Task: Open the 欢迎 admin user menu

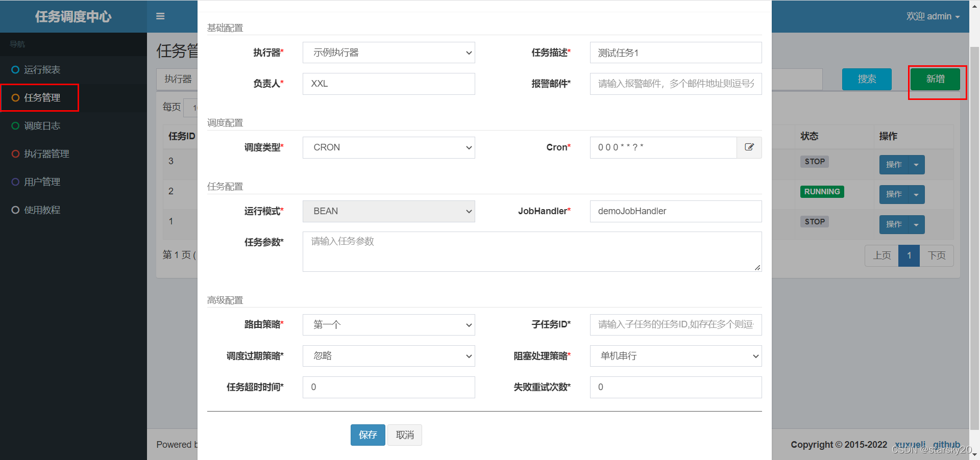Action: tap(932, 16)
